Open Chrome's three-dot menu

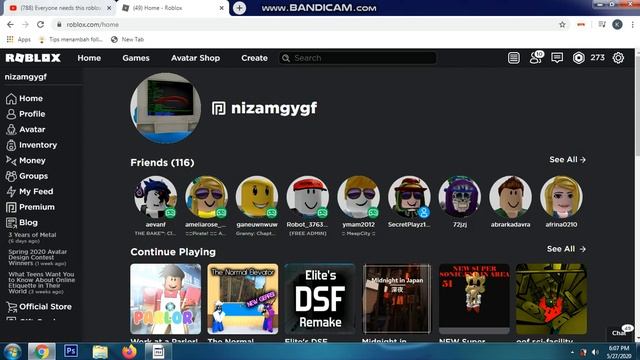tap(632, 24)
